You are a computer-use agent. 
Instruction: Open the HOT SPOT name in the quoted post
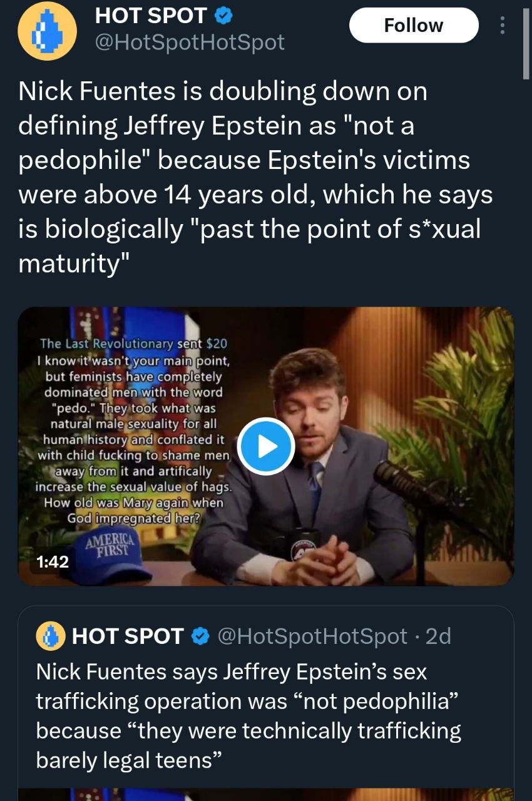click(x=128, y=636)
